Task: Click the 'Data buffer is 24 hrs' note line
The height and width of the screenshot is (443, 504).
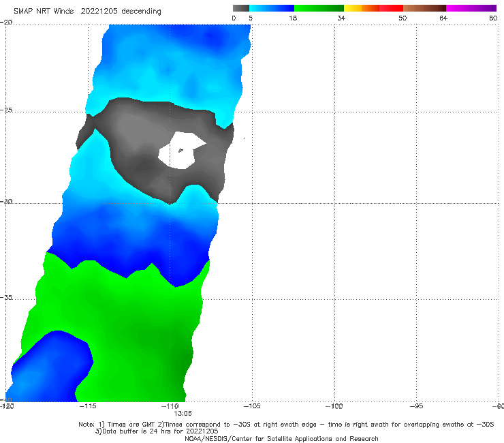Action: click(x=157, y=431)
